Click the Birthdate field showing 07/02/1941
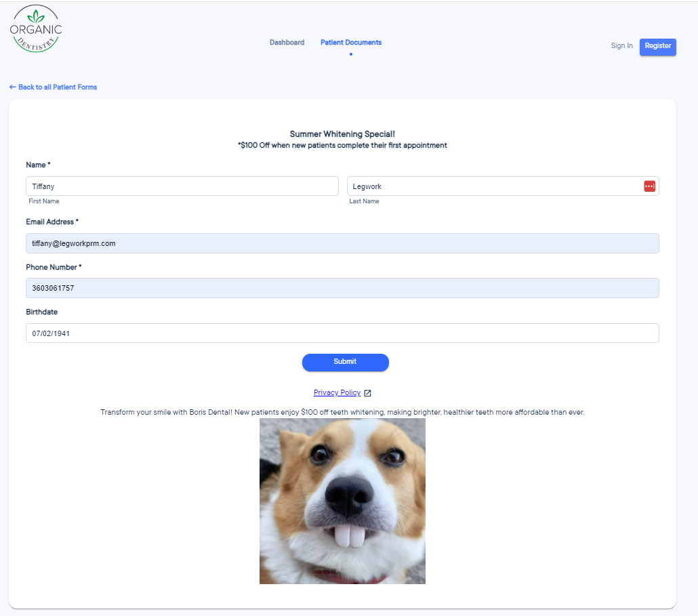Viewport: 698px width, 616px height. coord(342,333)
